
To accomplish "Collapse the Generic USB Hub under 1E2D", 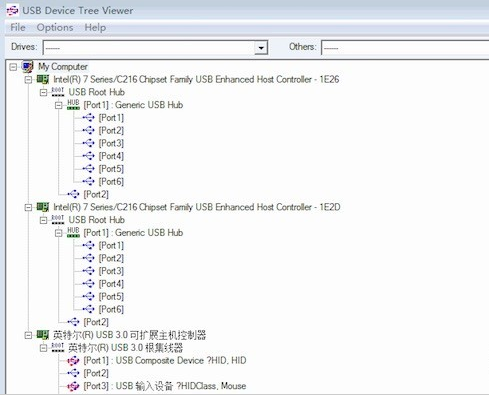I will click(x=59, y=233).
